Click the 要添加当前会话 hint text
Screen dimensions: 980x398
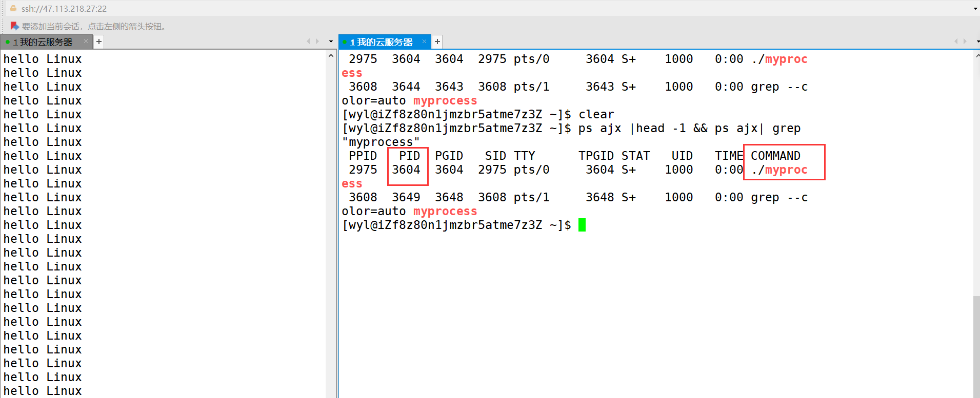pos(95,26)
